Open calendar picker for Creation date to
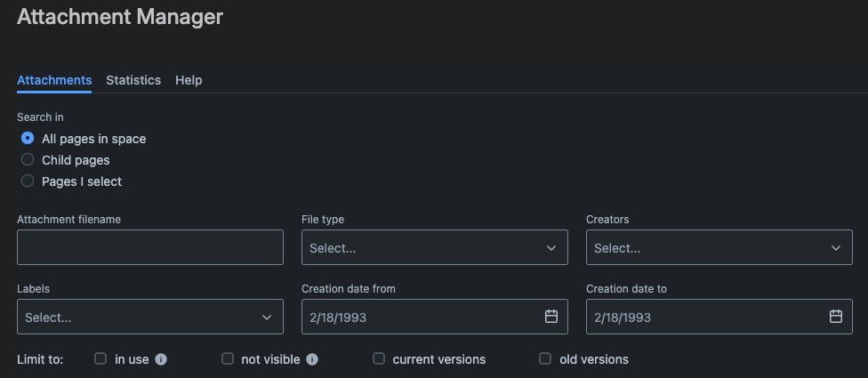 [836, 317]
